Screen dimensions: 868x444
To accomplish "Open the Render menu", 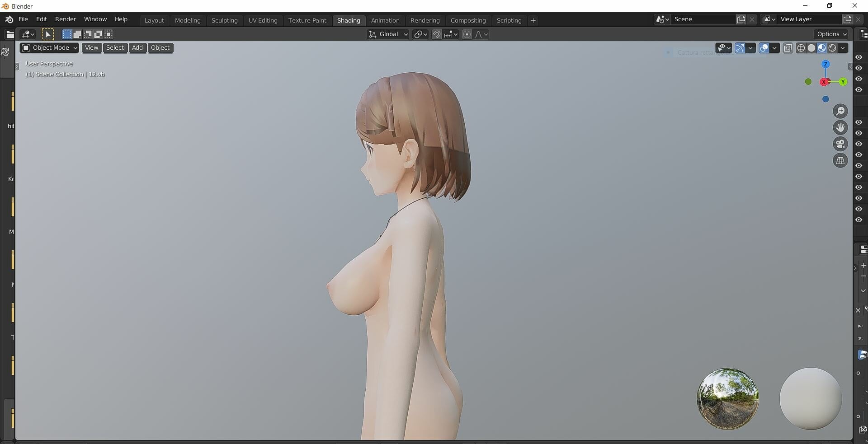I will coord(66,19).
